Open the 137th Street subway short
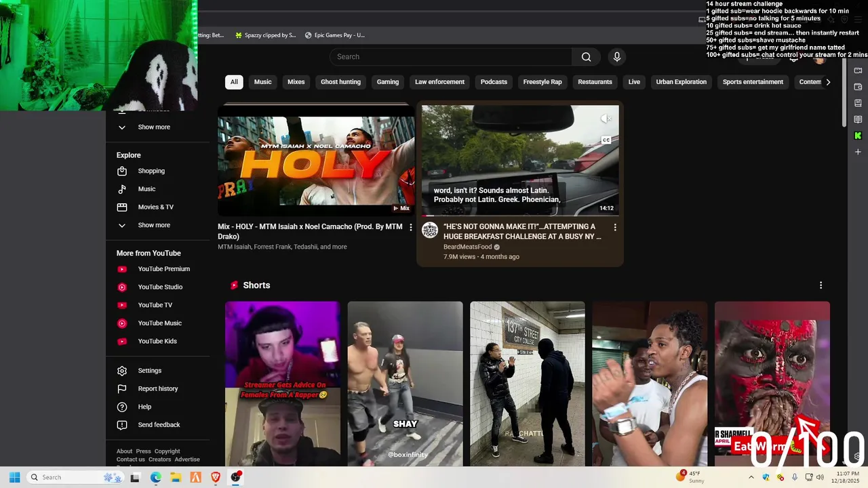 pyautogui.click(x=528, y=384)
